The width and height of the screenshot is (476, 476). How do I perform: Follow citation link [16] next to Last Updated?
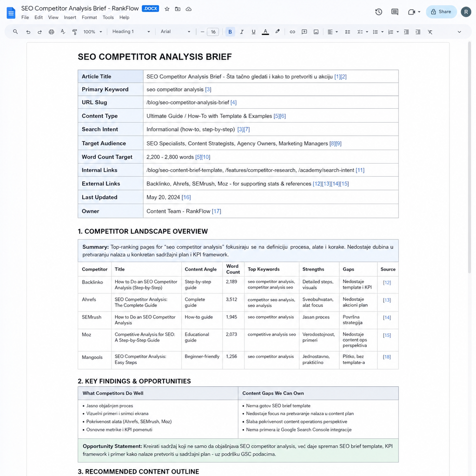[x=186, y=197]
